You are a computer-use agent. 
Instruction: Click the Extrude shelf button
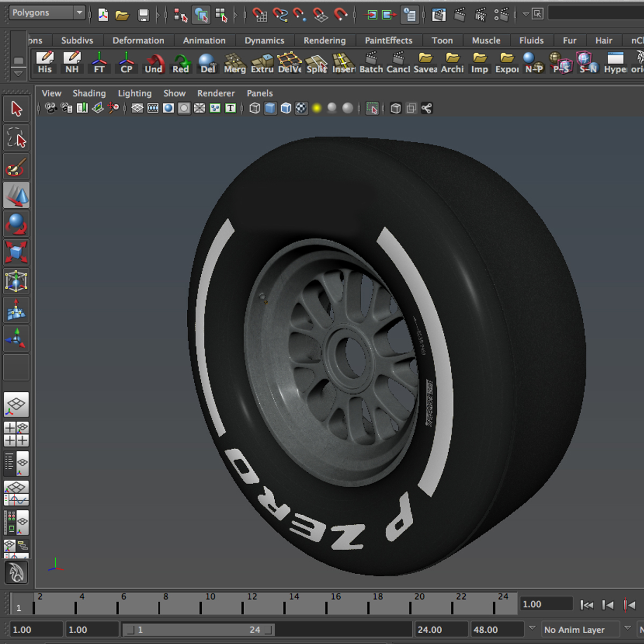262,63
